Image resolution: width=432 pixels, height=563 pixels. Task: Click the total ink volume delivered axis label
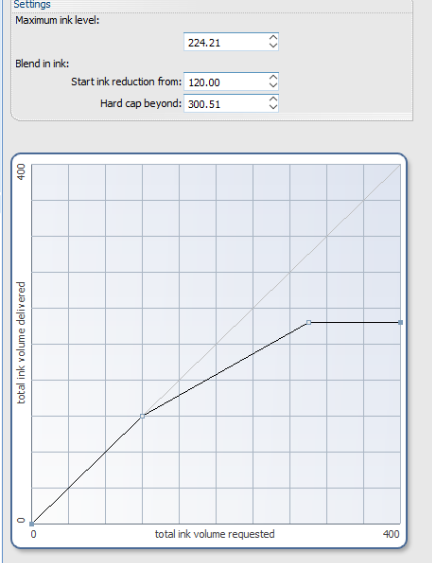(x=22, y=343)
